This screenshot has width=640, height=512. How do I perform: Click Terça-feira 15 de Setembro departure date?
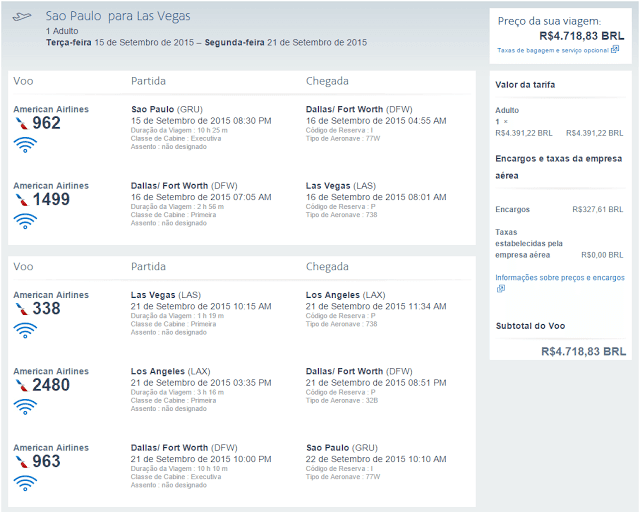(120, 42)
